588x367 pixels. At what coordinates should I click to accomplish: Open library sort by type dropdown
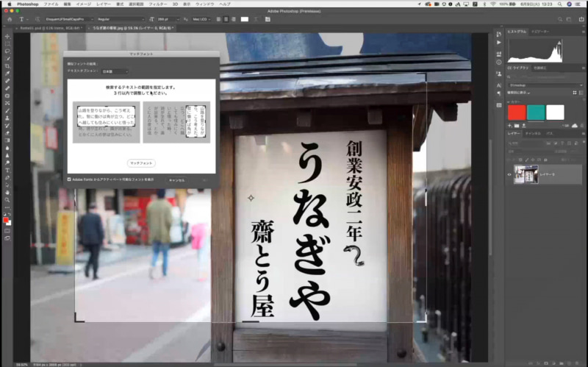(x=519, y=93)
